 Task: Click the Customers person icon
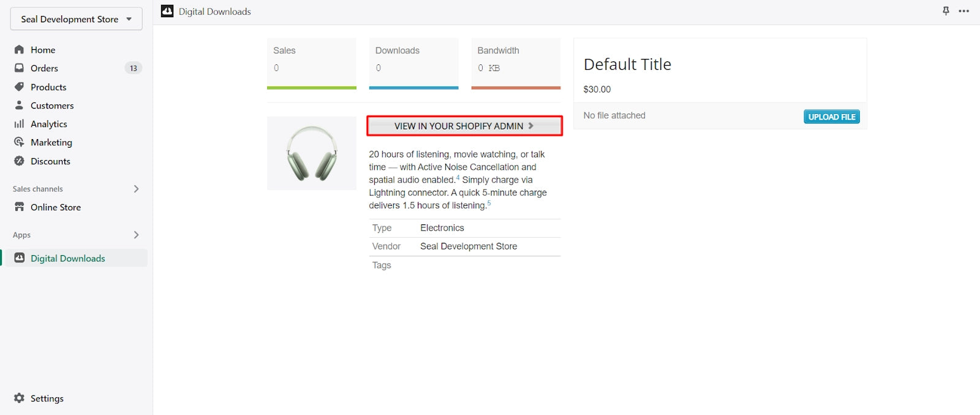pyautogui.click(x=19, y=105)
